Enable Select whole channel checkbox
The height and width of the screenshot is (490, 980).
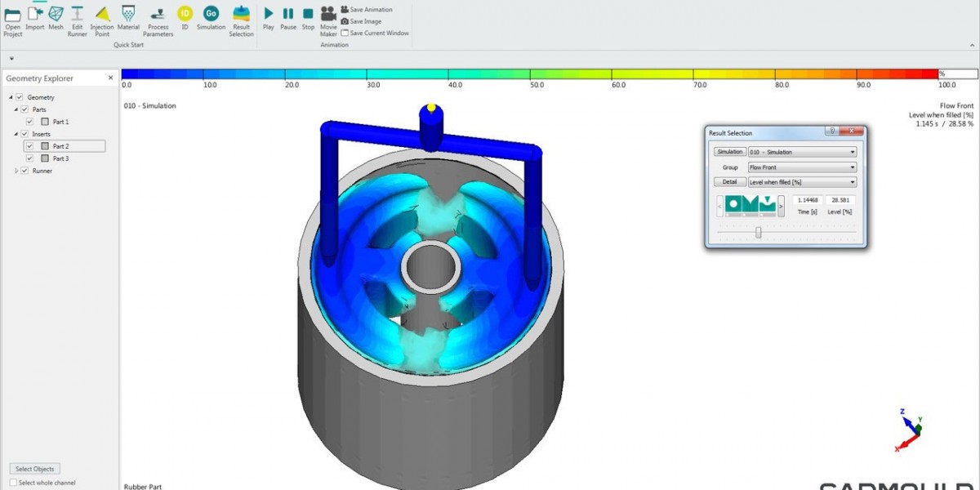[x=13, y=483]
